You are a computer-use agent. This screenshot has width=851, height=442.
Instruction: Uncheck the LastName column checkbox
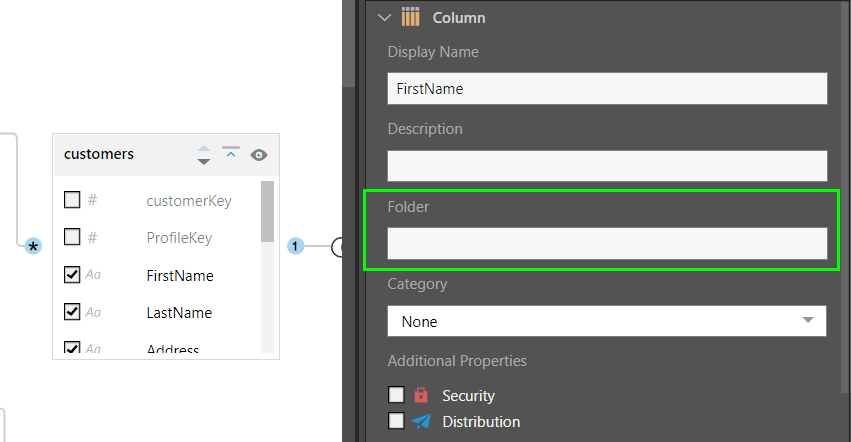coord(72,312)
